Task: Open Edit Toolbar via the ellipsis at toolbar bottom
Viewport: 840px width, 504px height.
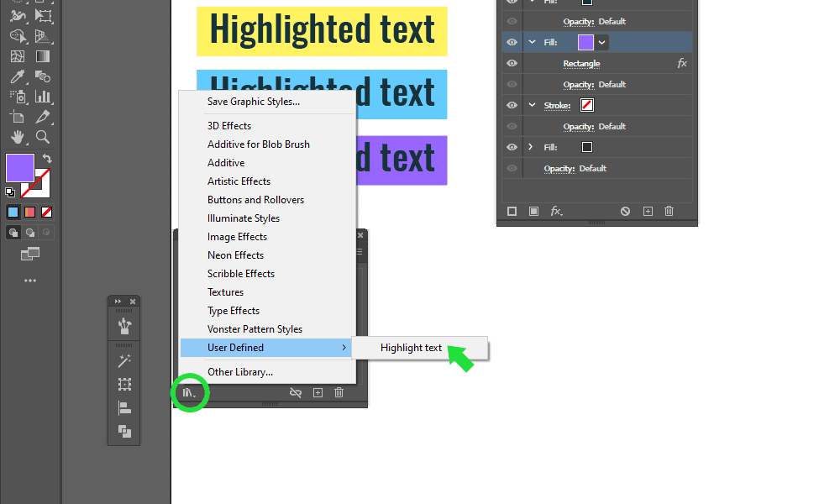Action: click(29, 279)
